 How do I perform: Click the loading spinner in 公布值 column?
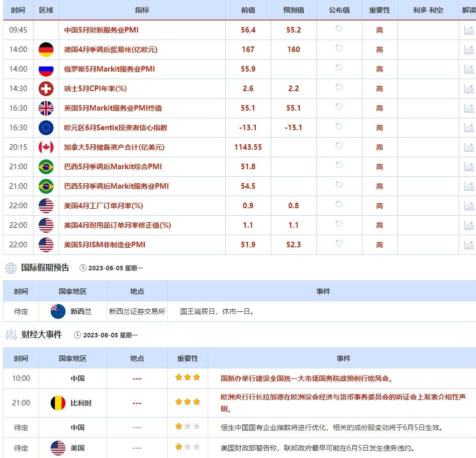pos(339,30)
